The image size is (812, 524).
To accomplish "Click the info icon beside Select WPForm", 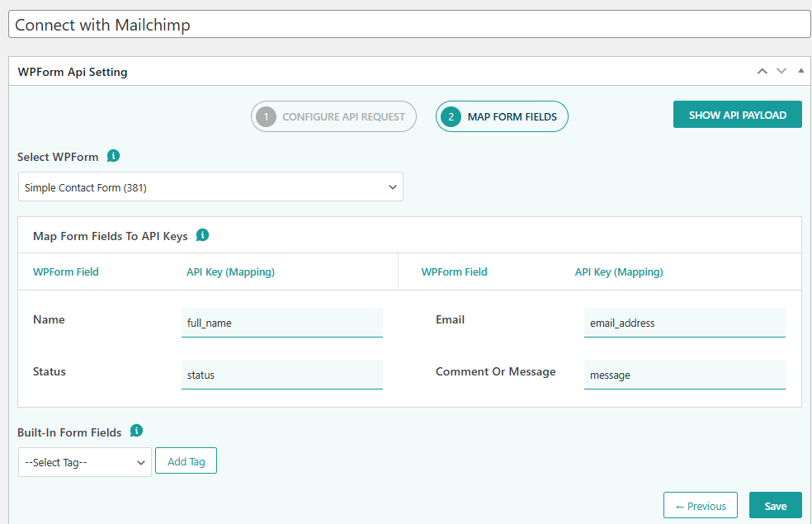I will pyautogui.click(x=114, y=156).
